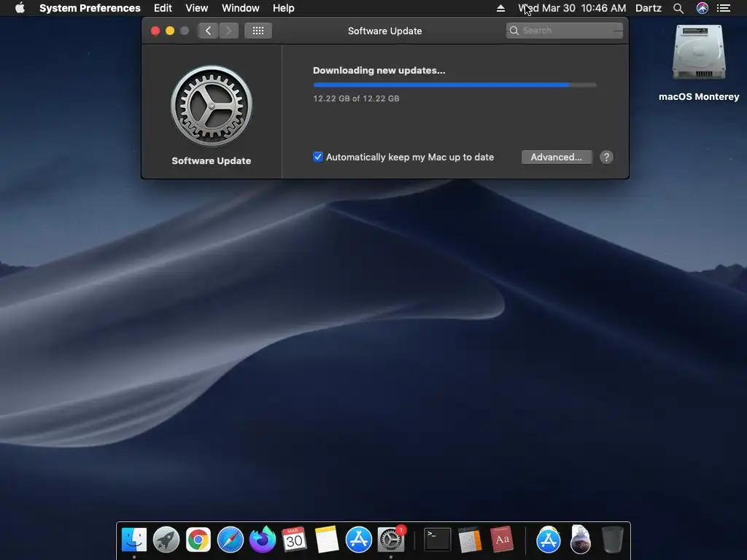Open the Help menu
The height and width of the screenshot is (560, 747).
tap(284, 8)
